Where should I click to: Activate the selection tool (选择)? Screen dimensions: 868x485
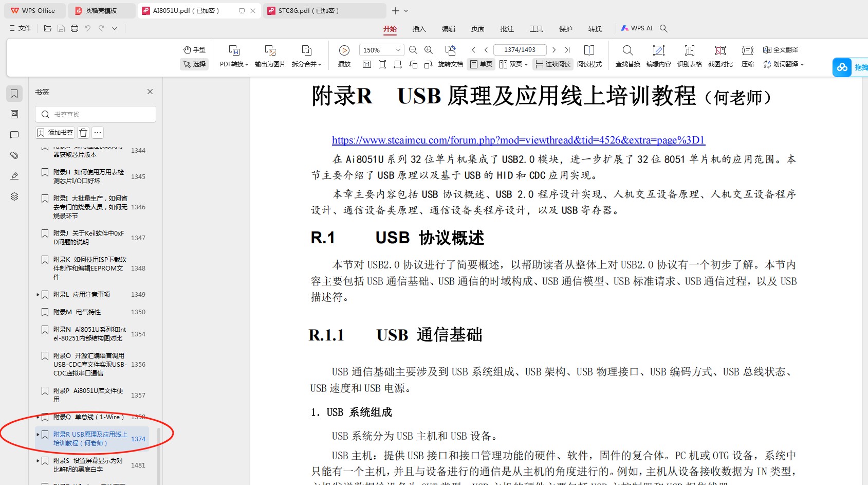(x=194, y=64)
